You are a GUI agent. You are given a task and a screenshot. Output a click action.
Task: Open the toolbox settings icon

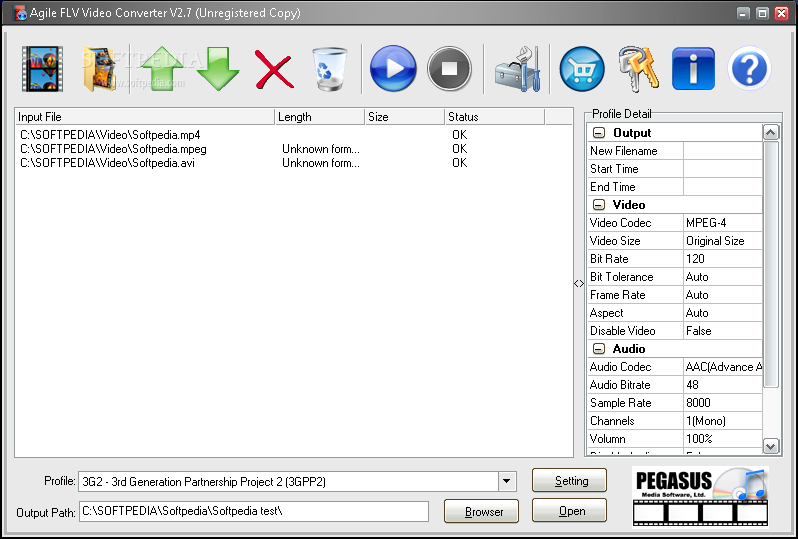click(x=518, y=69)
